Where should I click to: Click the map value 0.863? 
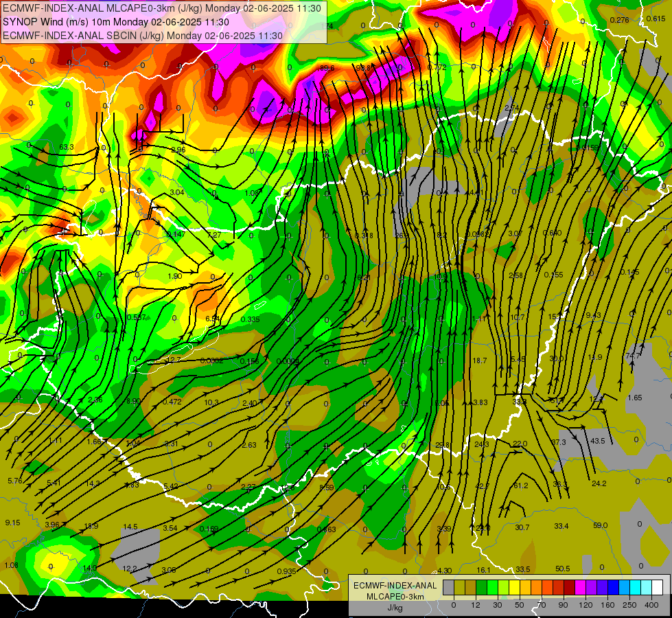(327, 529)
